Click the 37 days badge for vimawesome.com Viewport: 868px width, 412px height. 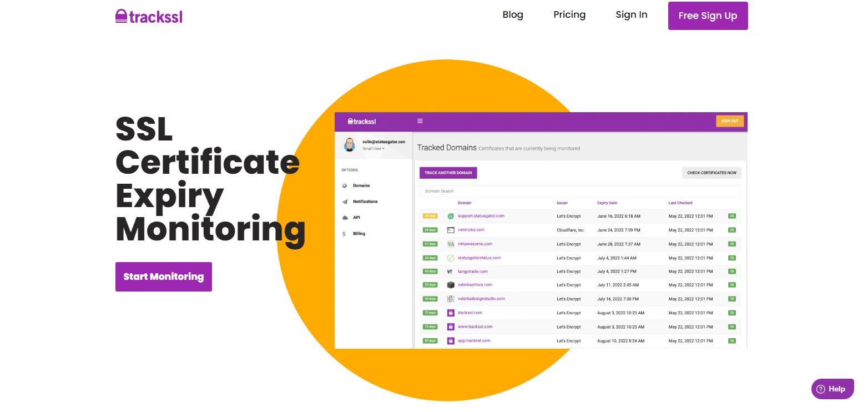[x=430, y=244]
